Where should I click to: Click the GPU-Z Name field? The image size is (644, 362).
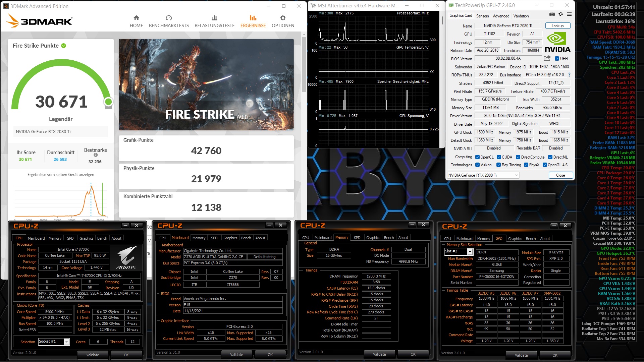(x=508, y=26)
